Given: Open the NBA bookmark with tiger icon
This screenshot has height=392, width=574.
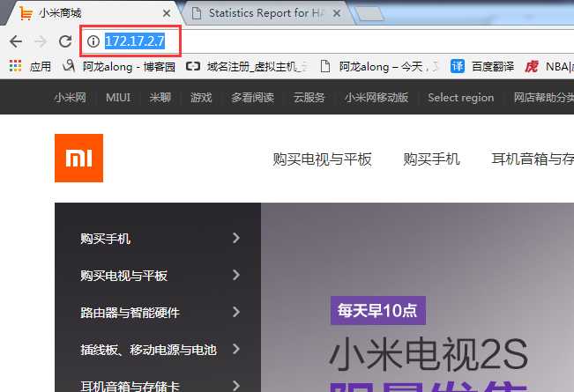Looking at the screenshot, I should [548, 67].
